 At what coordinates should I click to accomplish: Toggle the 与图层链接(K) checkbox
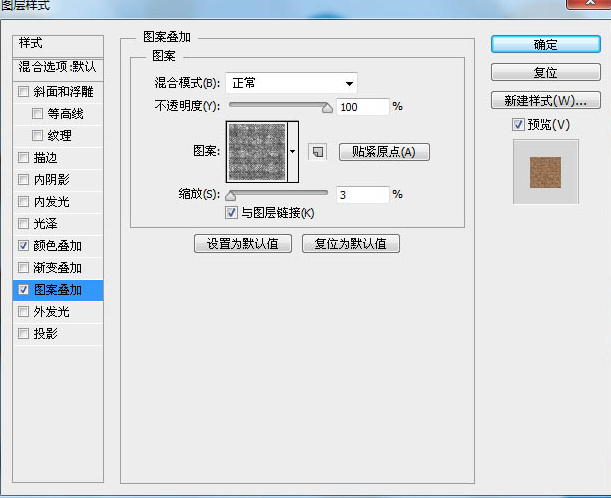[231, 213]
